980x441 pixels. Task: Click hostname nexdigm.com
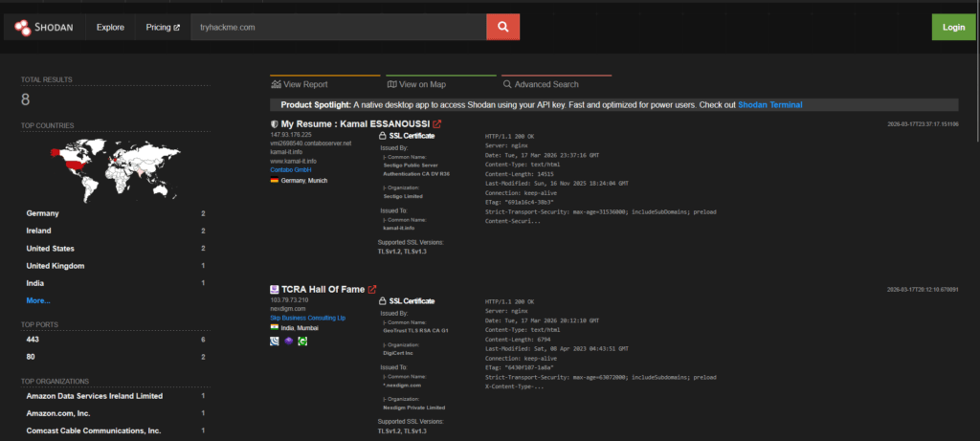287,309
